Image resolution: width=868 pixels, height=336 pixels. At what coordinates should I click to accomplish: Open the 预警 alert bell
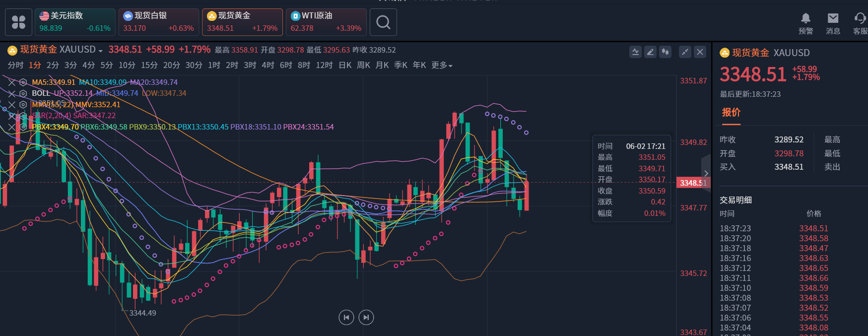coord(805,23)
